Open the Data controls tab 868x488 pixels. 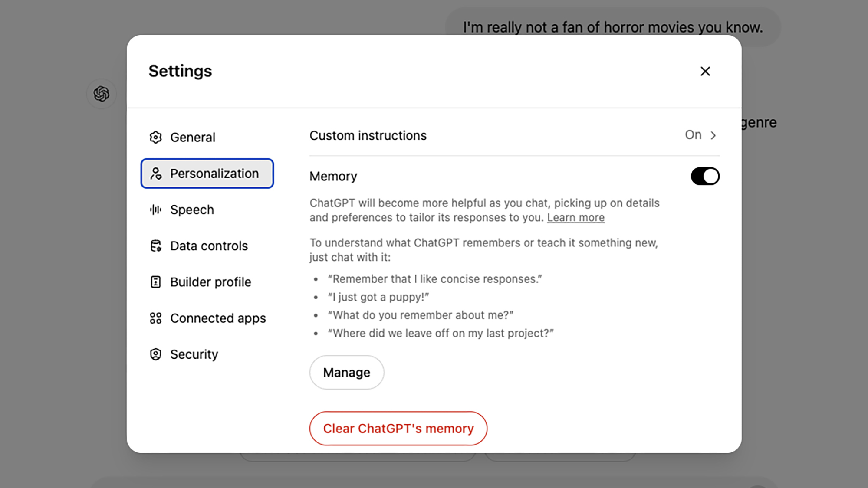click(x=209, y=246)
